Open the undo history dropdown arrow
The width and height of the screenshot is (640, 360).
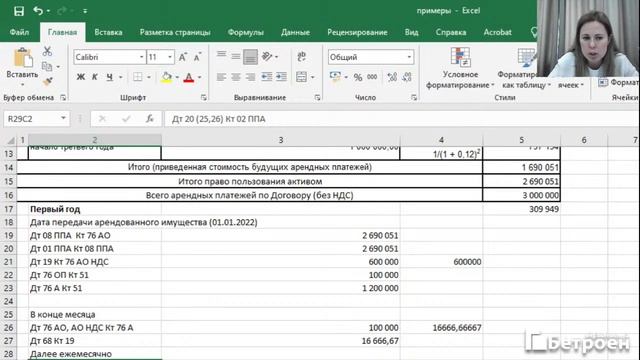coord(48,11)
